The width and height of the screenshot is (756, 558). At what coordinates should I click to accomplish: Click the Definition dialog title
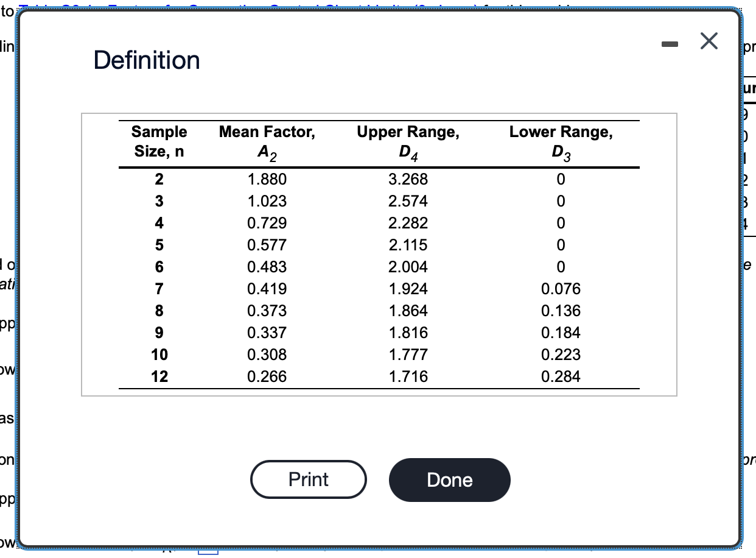[146, 60]
